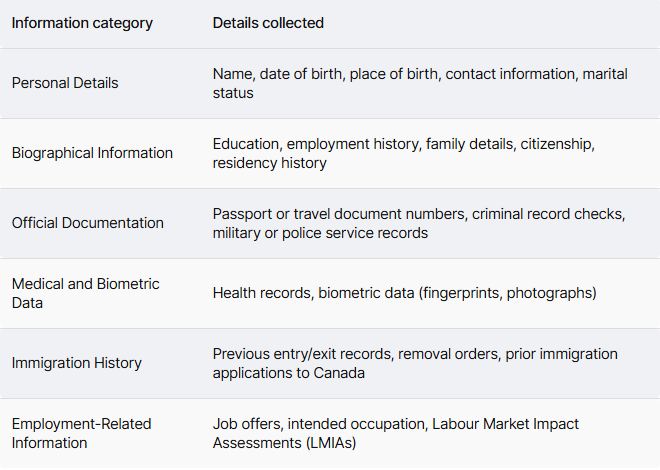The image size is (660, 470).
Task: Click 'applications to Canada' text
Action: pos(288,373)
